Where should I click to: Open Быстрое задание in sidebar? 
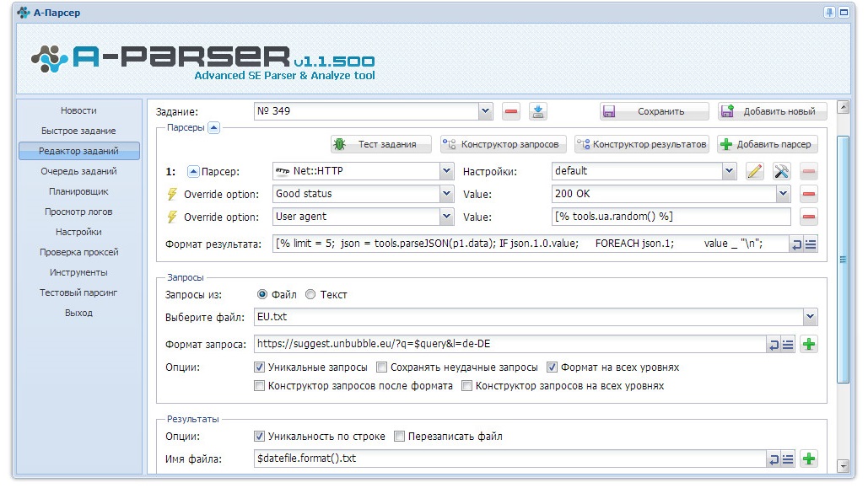click(x=78, y=131)
